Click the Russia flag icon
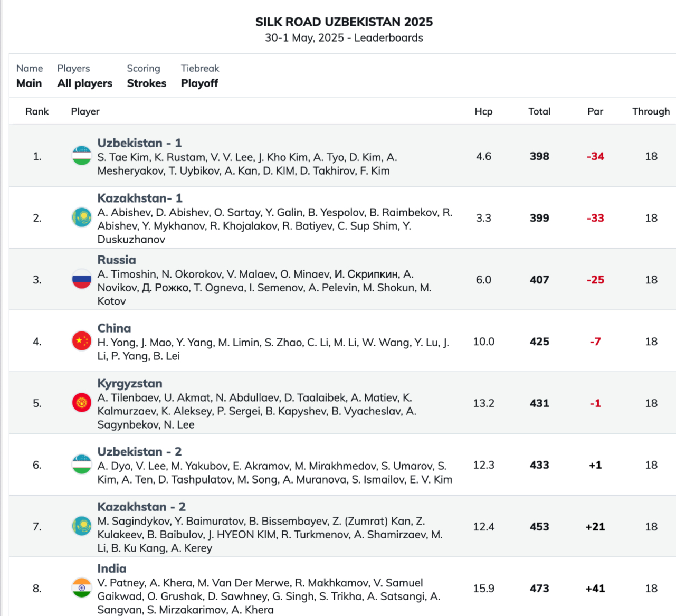The height and width of the screenshot is (616, 676). pyautogui.click(x=82, y=279)
